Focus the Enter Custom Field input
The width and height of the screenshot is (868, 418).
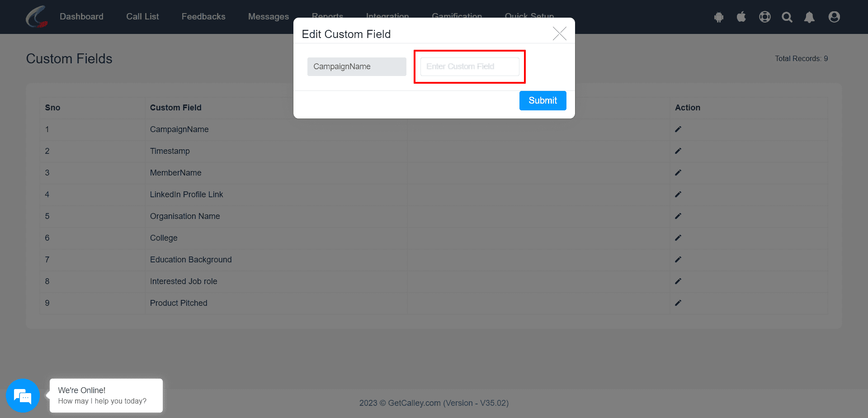point(470,66)
